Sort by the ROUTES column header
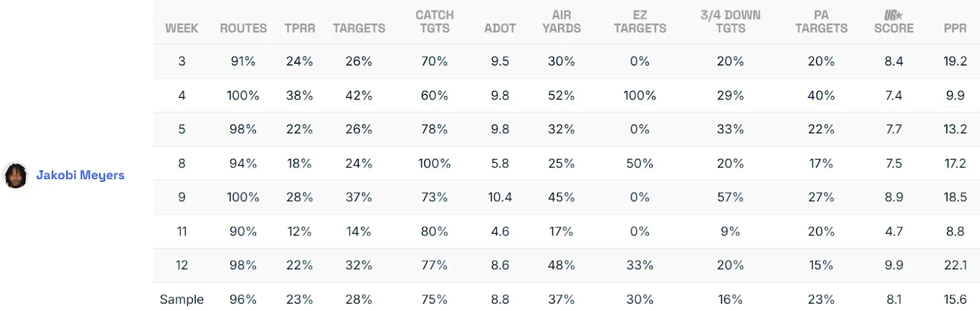The image size is (980, 311). [243, 28]
